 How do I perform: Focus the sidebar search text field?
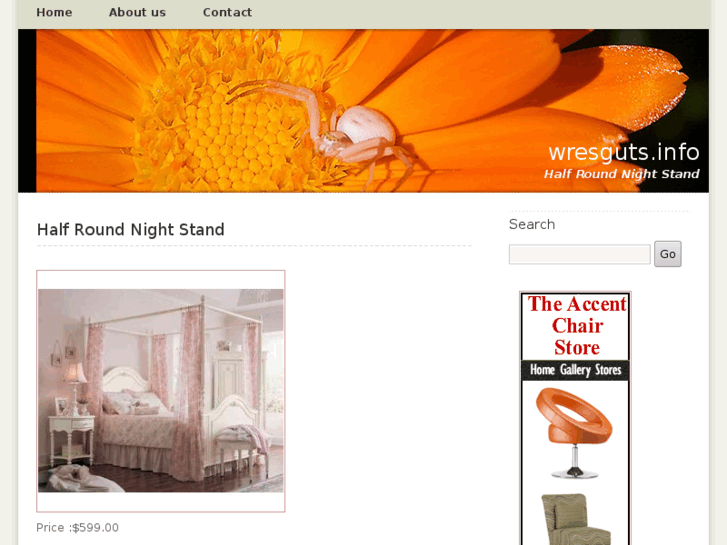pos(580,254)
